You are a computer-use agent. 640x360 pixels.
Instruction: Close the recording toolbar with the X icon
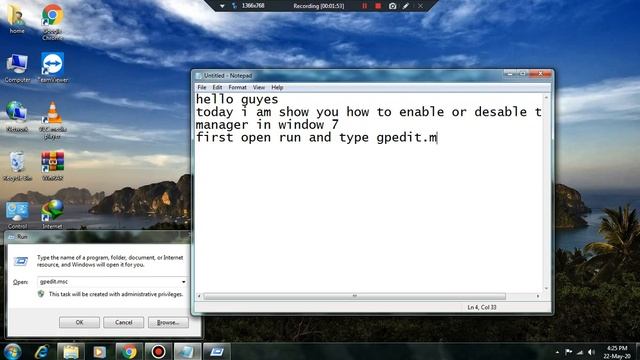click(x=420, y=6)
